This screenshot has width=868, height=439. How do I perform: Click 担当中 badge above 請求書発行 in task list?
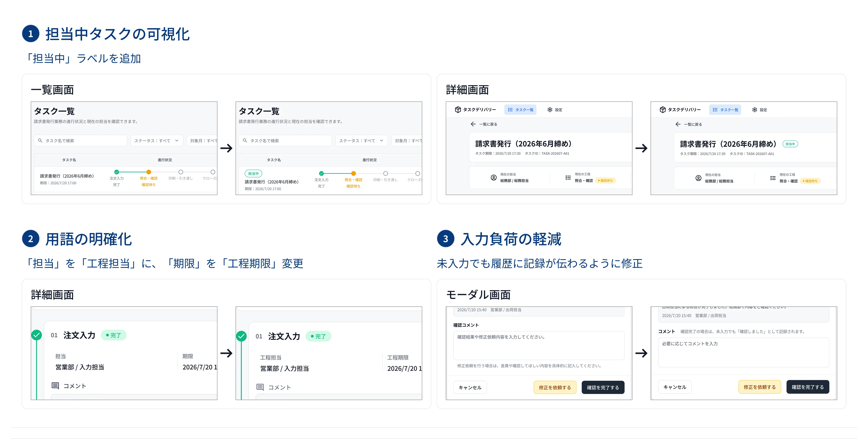pyautogui.click(x=253, y=173)
